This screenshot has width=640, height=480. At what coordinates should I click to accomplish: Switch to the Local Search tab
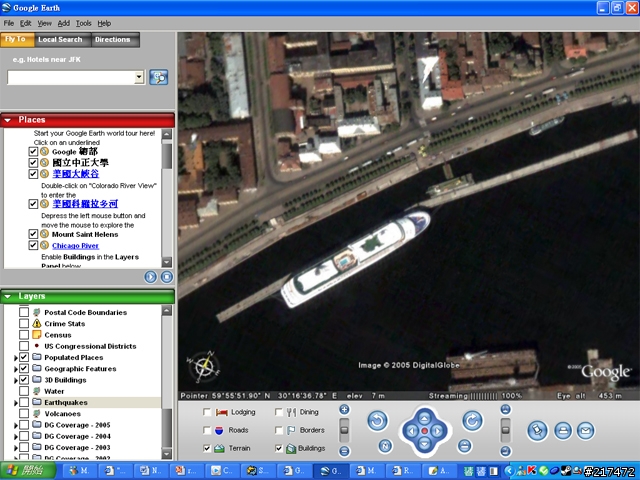pos(60,40)
